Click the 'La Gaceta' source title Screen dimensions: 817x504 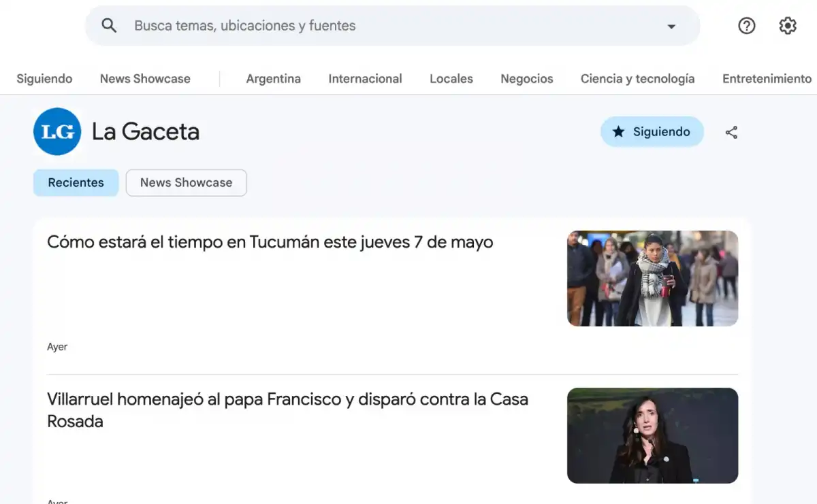(x=146, y=132)
